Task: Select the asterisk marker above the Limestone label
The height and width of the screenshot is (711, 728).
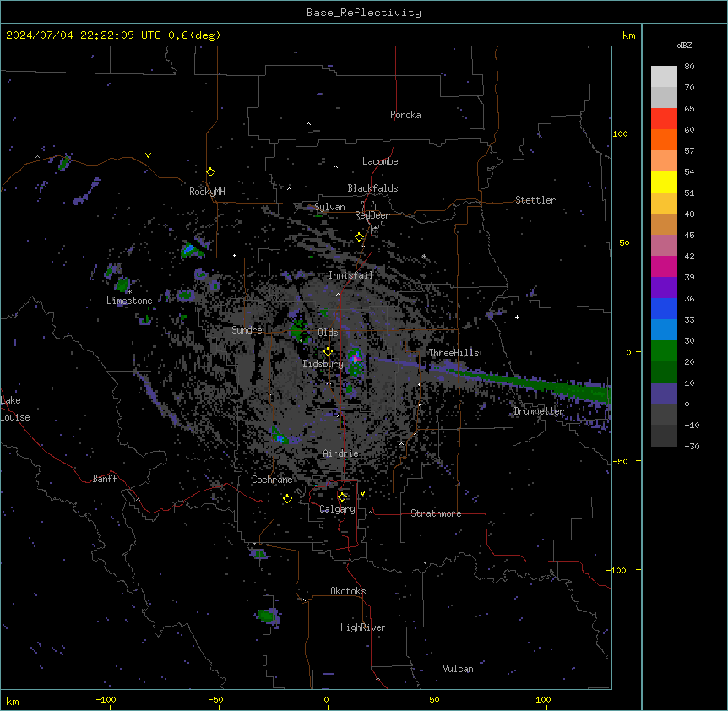Action: click(130, 292)
